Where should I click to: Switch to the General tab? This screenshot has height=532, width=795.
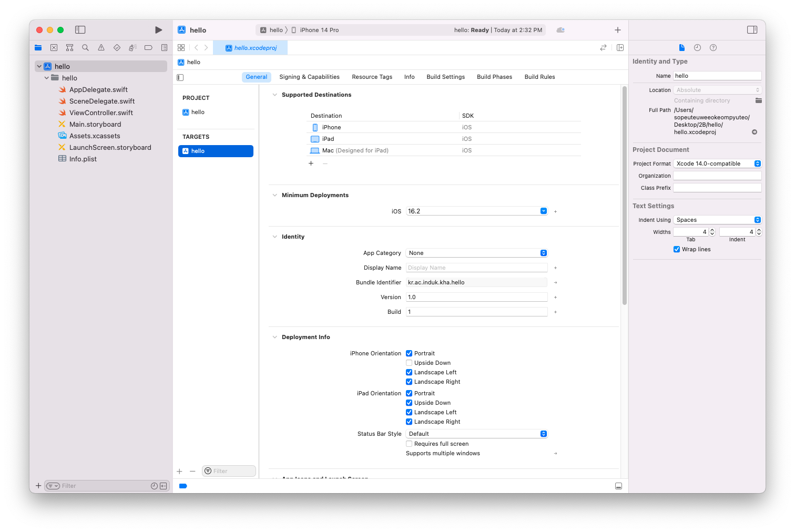257,77
